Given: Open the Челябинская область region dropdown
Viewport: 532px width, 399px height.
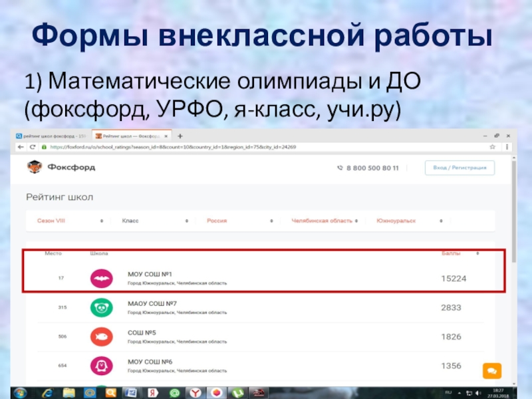Looking at the screenshot, I should [x=323, y=221].
